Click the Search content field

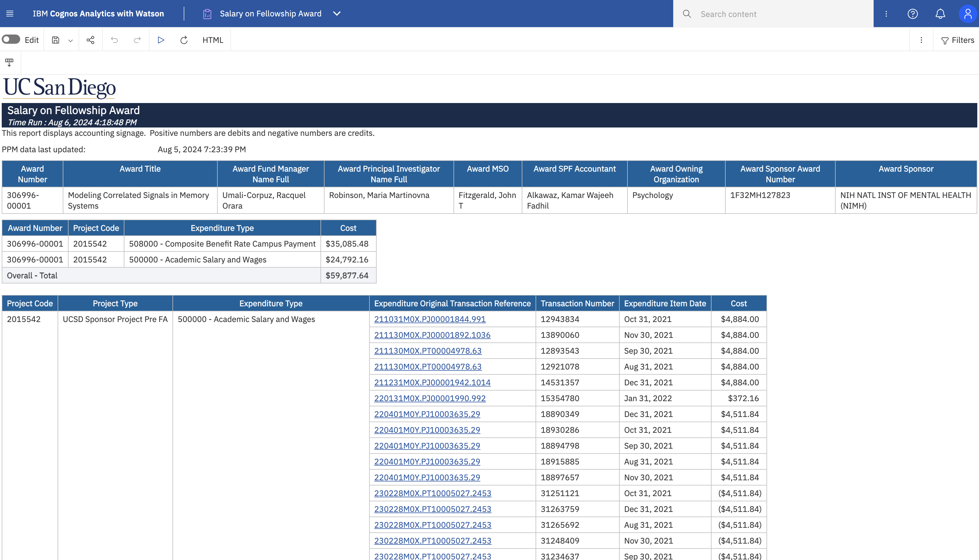click(x=781, y=14)
